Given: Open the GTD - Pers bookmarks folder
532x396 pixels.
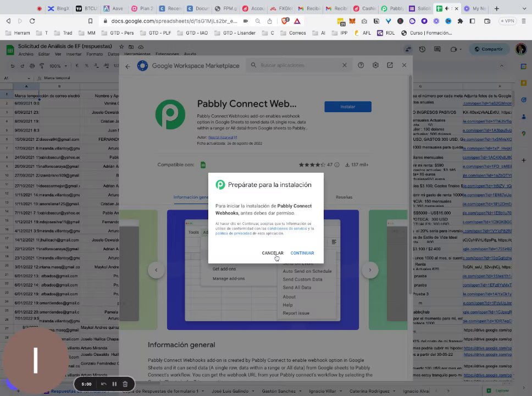Looking at the screenshot, I should [118, 33].
